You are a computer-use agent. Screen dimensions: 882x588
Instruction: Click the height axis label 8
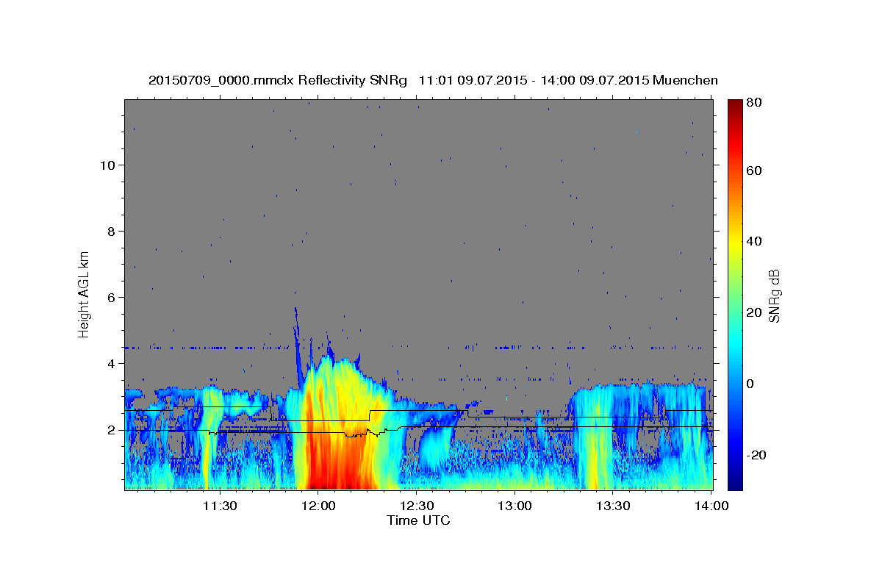(112, 231)
